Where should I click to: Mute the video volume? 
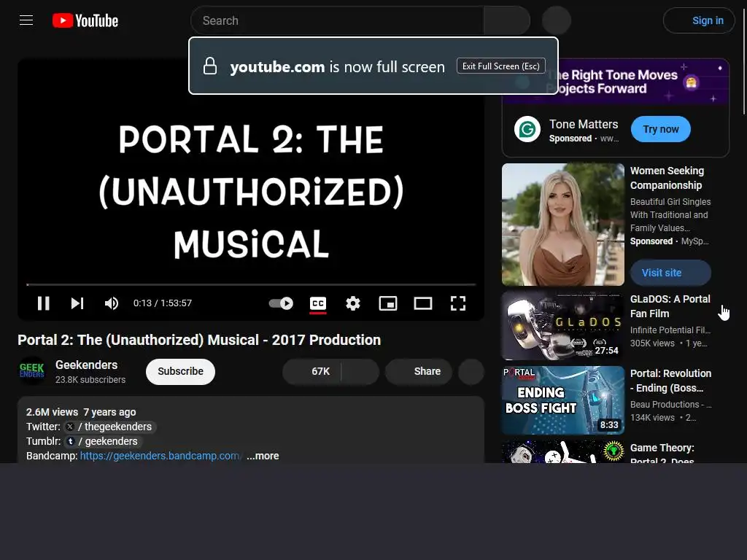[112, 303]
